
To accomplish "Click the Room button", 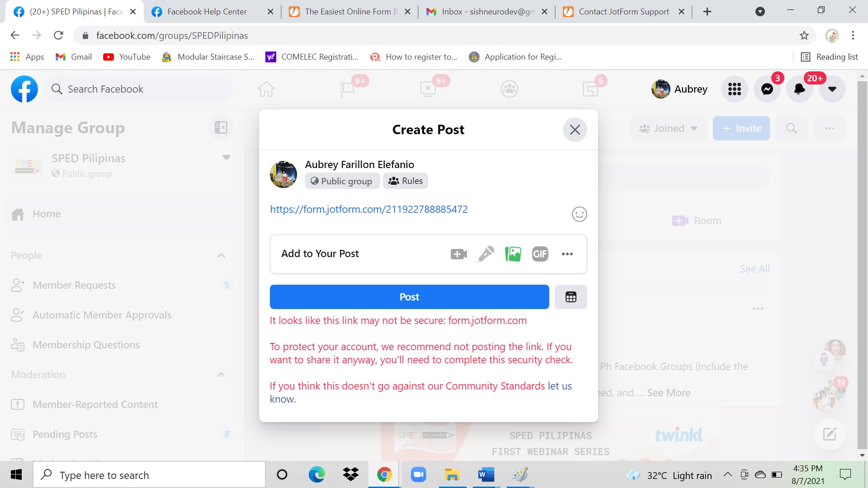I will point(697,221).
